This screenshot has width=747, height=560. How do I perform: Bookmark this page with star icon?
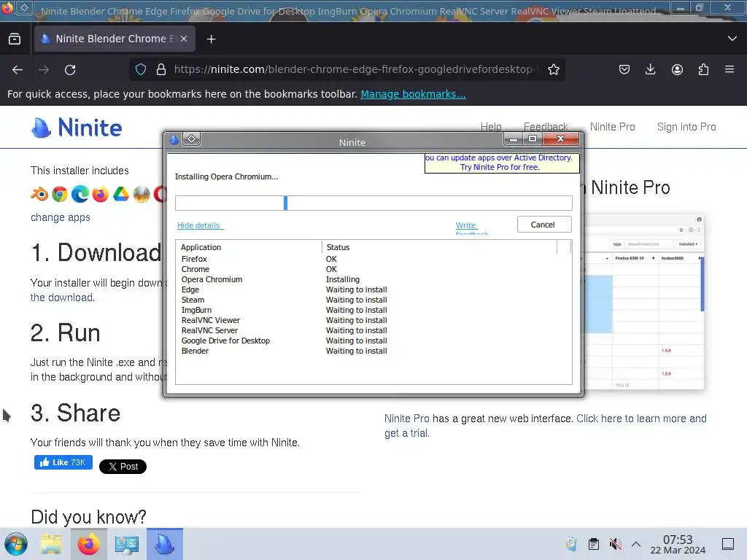click(x=554, y=69)
